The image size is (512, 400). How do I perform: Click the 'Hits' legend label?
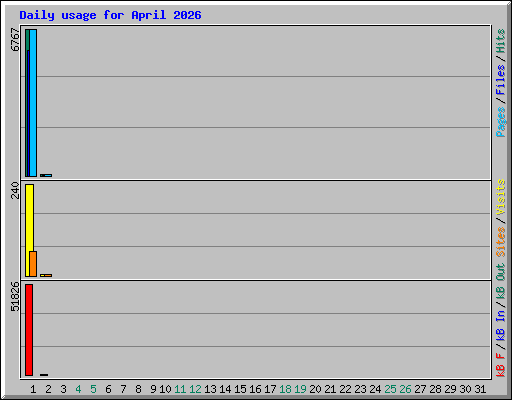tap(501, 41)
